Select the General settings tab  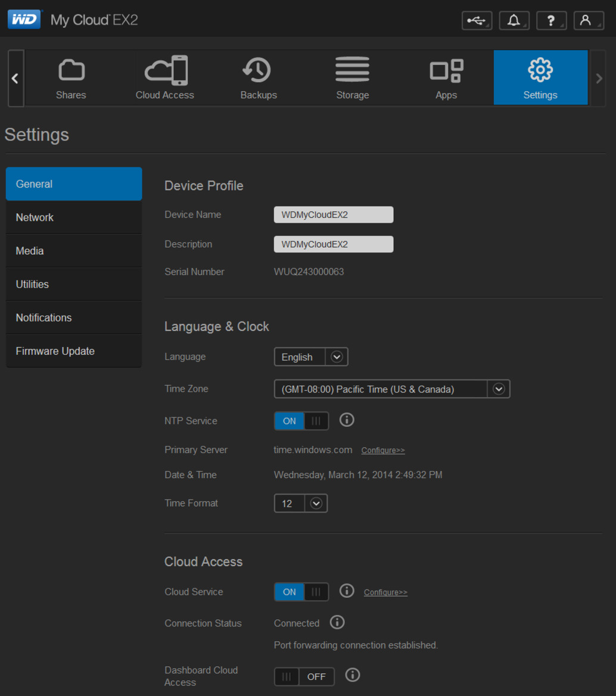pos(74,184)
